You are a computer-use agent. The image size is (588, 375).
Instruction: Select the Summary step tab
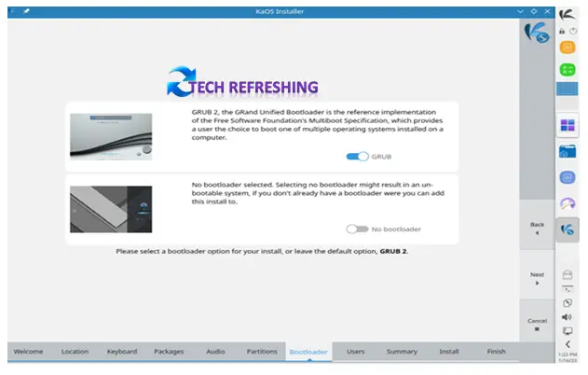[402, 352]
